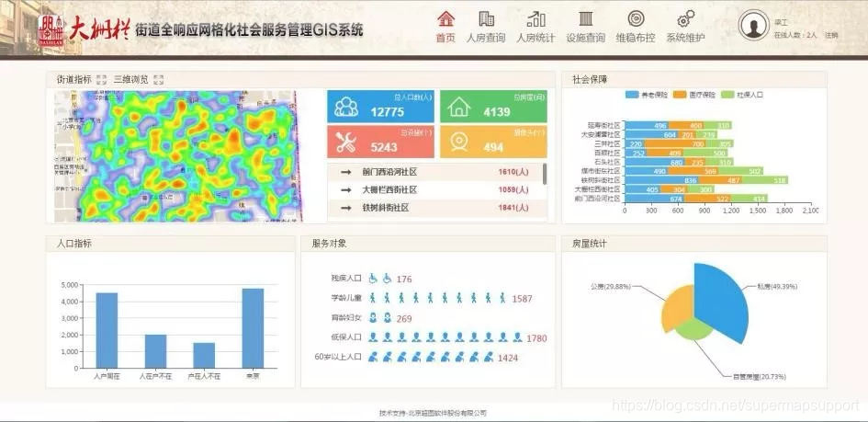Screen dimensions: 868x422
Task: Switch to the 街道指标 tab
Action: [74, 79]
